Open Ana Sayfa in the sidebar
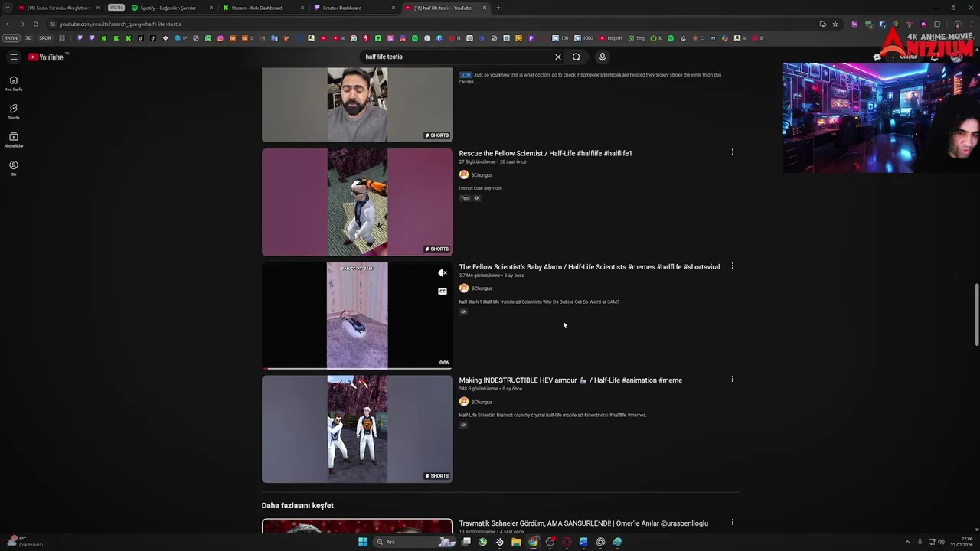The height and width of the screenshot is (551, 980). [14, 83]
